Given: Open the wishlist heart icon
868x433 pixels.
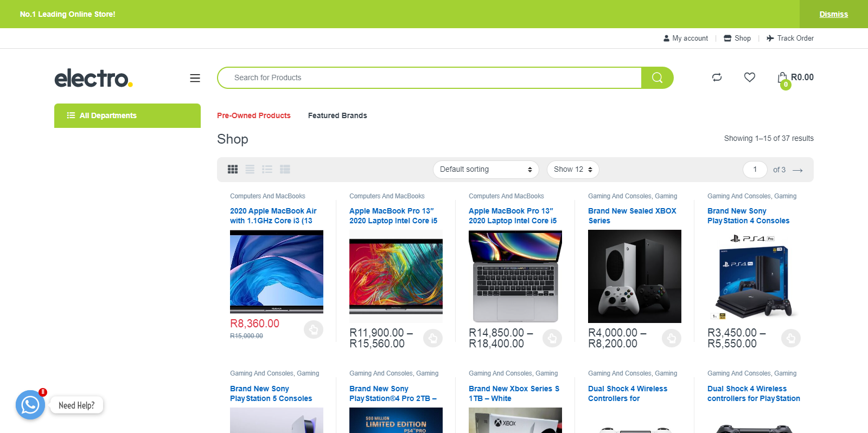Looking at the screenshot, I should point(749,77).
